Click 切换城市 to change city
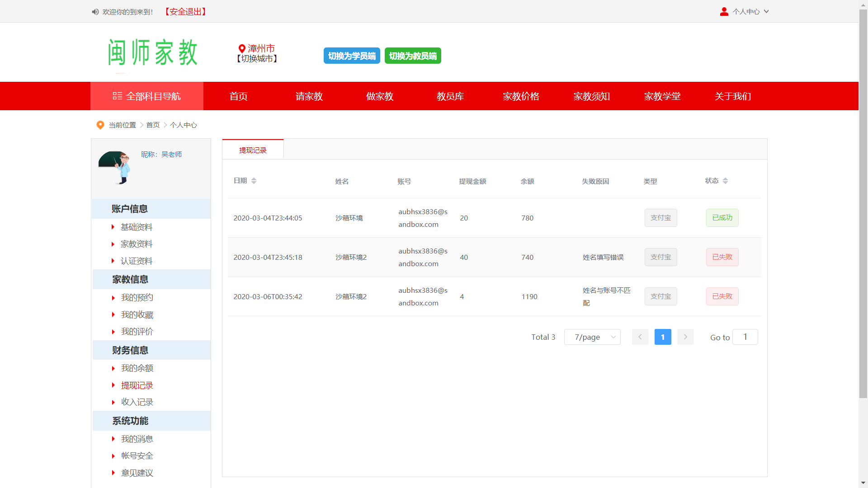 pyautogui.click(x=257, y=59)
